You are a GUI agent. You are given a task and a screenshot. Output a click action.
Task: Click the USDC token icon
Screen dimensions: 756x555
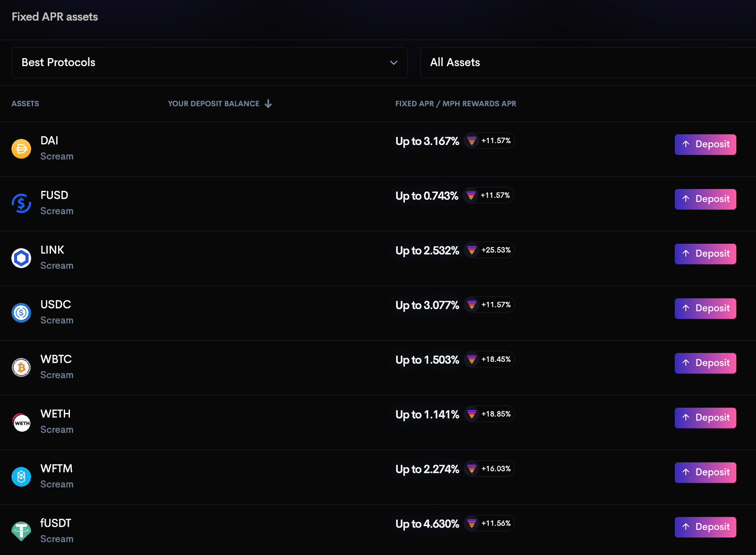click(21, 313)
